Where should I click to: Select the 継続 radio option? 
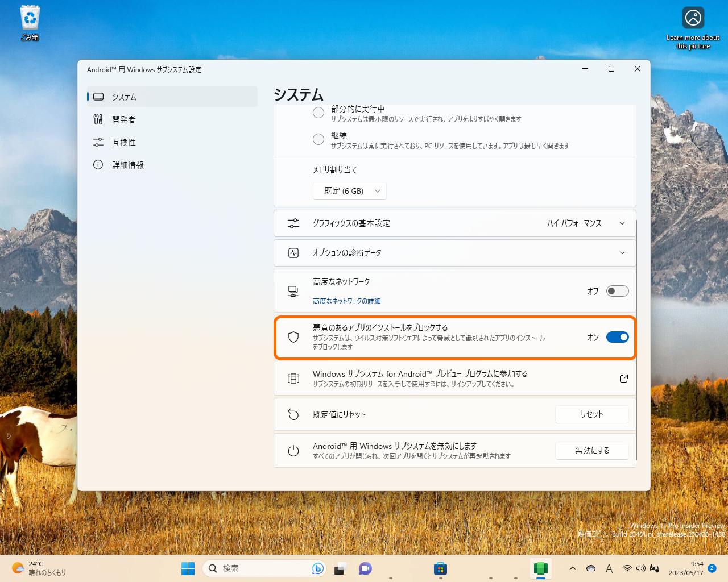318,139
